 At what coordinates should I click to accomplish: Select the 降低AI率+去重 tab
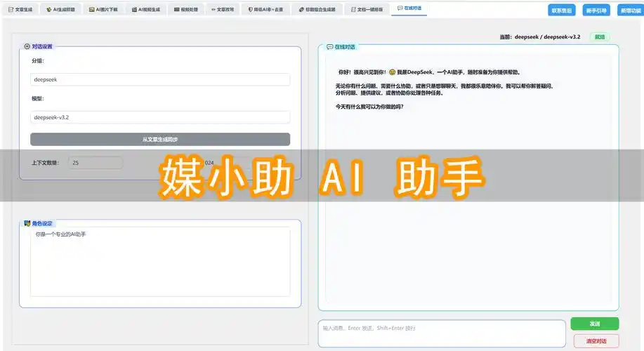(x=265, y=9)
